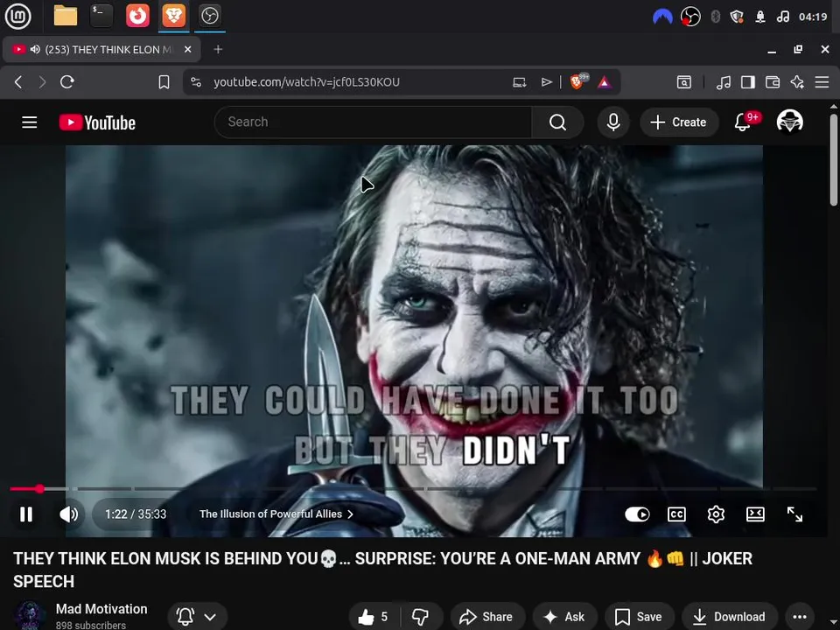Open the OBS Studio taskbar icon
Viewport: 840px width, 630px height.
tap(209, 16)
